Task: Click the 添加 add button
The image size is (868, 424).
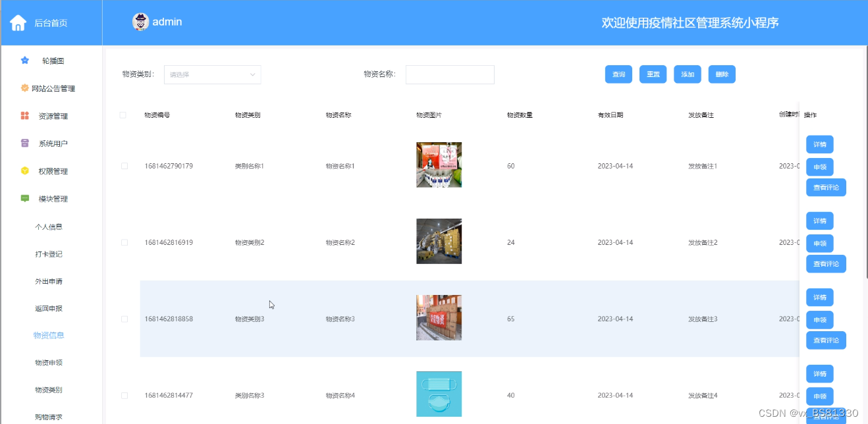Action: [x=688, y=74]
